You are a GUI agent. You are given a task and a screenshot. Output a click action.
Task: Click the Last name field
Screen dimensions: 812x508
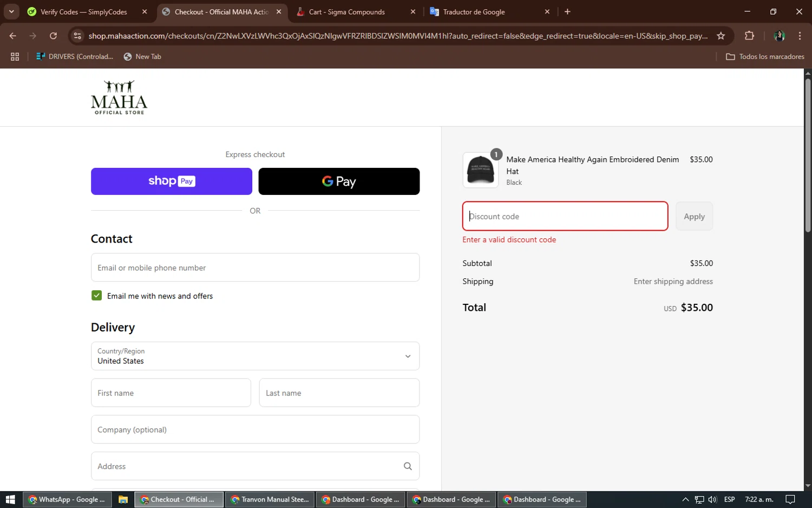pos(339,393)
